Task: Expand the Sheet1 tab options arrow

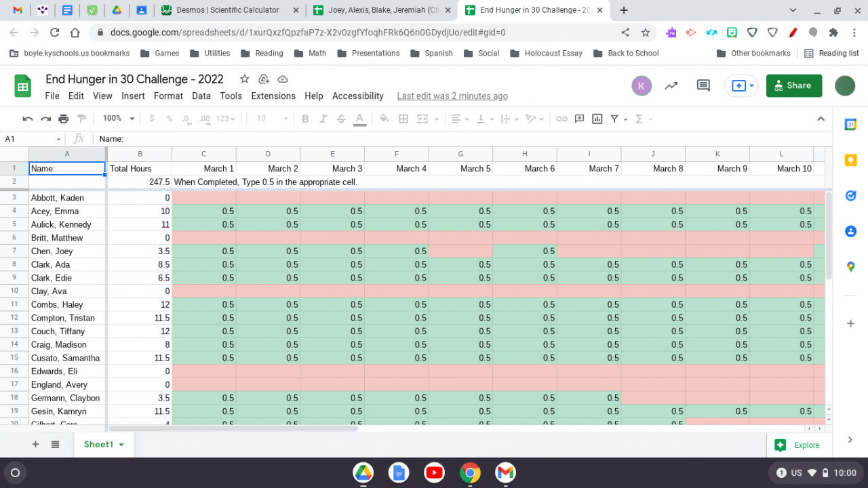Action: 121,445
